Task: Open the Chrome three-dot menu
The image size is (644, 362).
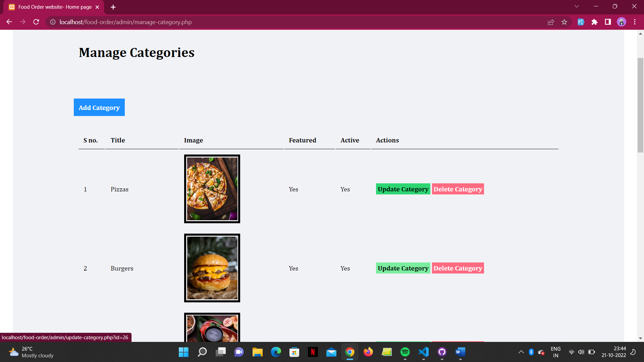Action: (x=635, y=22)
